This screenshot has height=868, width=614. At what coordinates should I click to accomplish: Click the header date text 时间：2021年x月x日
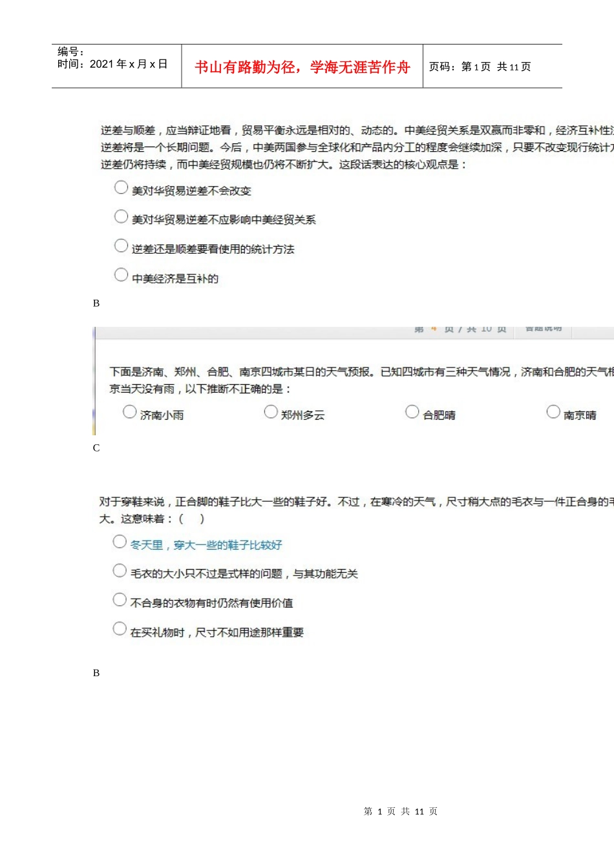coord(112,64)
